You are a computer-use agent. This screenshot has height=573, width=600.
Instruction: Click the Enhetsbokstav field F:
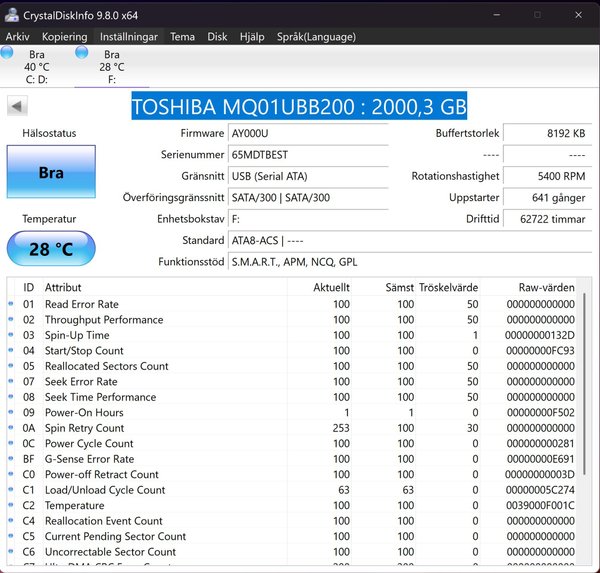[308, 219]
